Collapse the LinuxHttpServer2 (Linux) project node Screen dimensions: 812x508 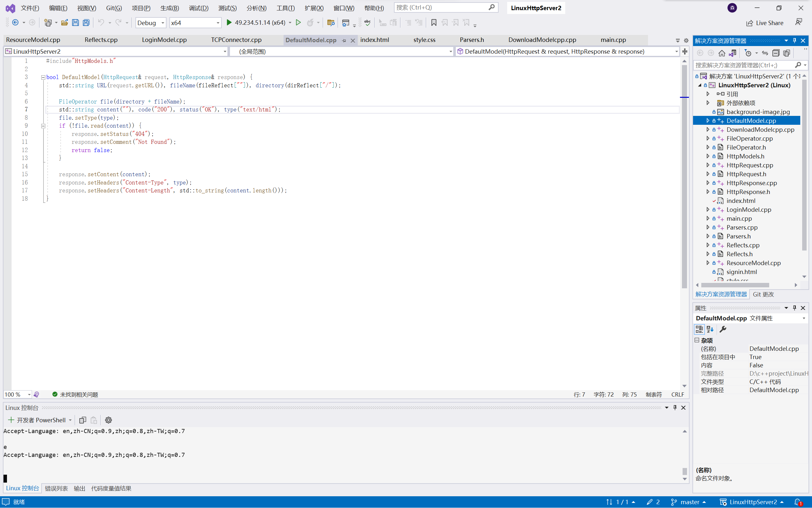pyautogui.click(x=700, y=85)
